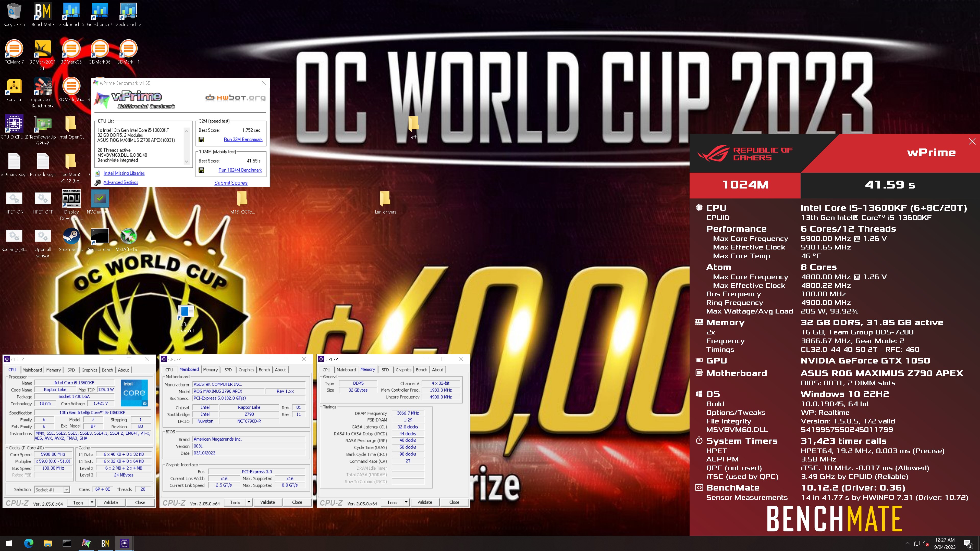Viewport: 980px width, 551px height.
Task: Select the TechPowerUp GPU-Z desktop shortcut
Action: (x=43, y=130)
